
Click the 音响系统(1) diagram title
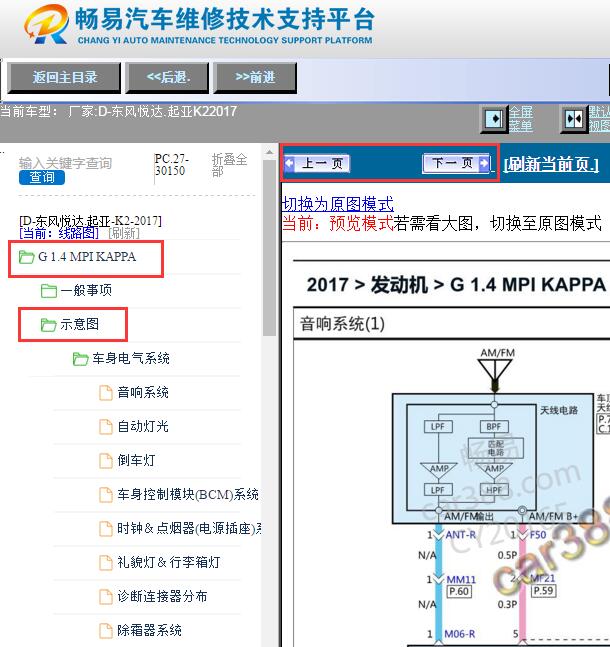click(342, 324)
